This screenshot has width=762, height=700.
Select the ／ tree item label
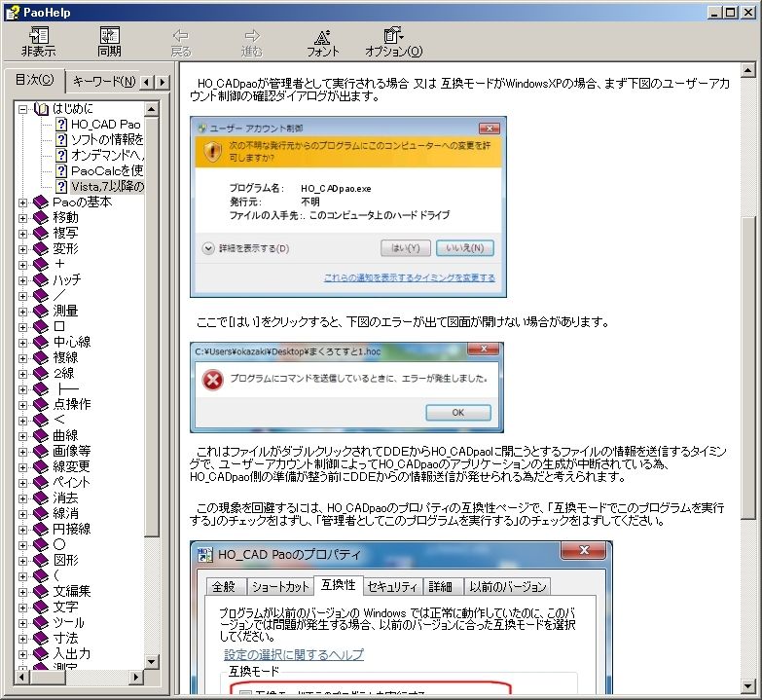click(59, 295)
